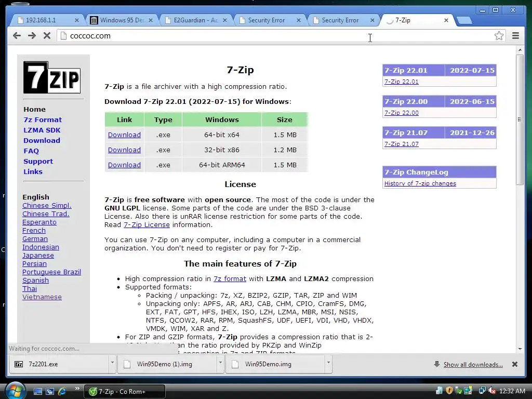Screen dimensions: 532x399
Task: Click the muted volume tray icon
Action: tap(491, 391)
